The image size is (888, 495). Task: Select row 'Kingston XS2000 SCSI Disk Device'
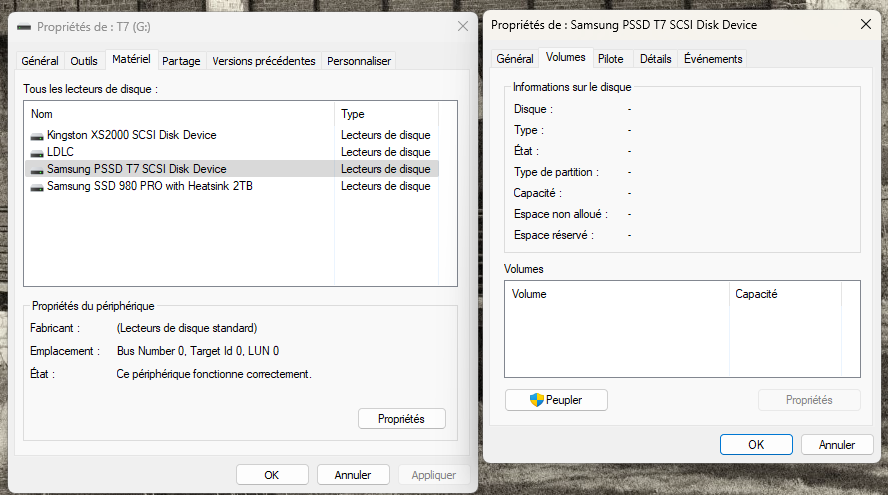pyautogui.click(x=232, y=135)
